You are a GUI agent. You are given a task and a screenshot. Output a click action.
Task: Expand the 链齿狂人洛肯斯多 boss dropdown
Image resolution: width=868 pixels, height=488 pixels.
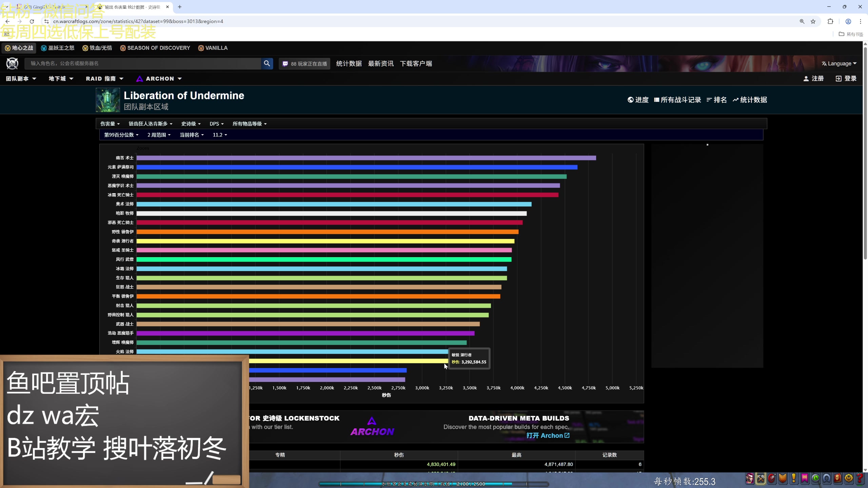(x=151, y=124)
